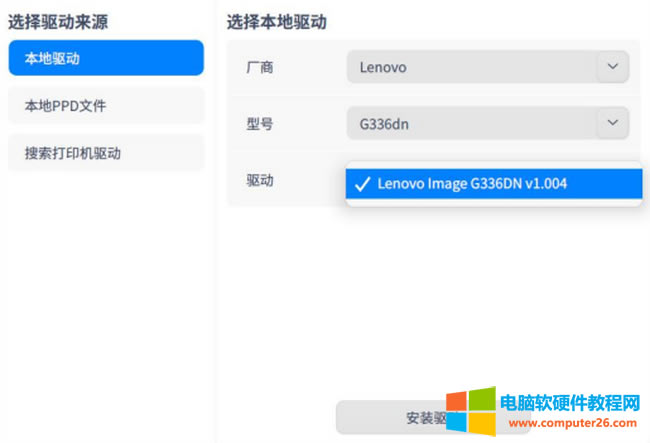Screen dimensions: 650x443
Task: Click the 厂商 field label
Action: point(259,68)
